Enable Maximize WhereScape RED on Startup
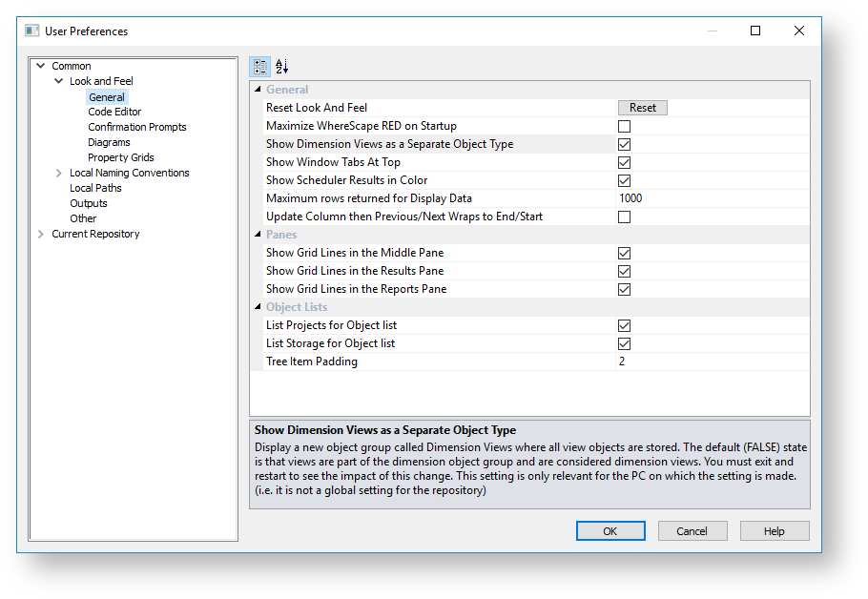Image resolution: width=868 pixels, height=599 pixels. (x=624, y=126)
